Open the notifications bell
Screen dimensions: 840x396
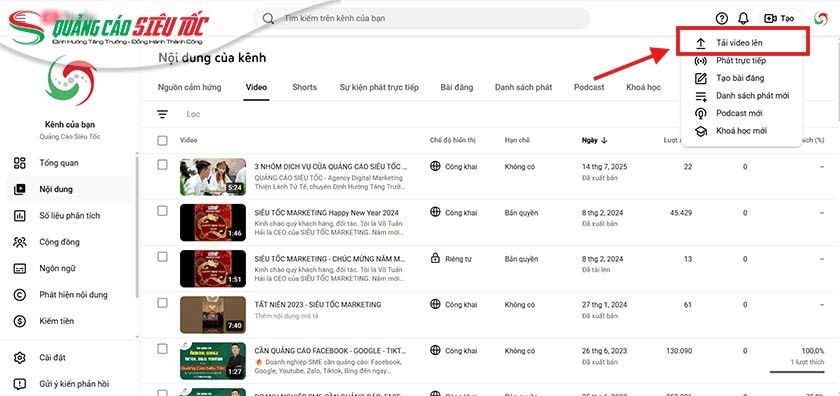743,19
